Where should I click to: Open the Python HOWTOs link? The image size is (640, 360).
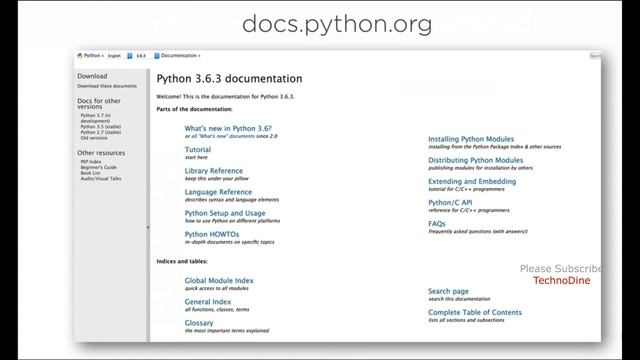[x=211, y=234]
